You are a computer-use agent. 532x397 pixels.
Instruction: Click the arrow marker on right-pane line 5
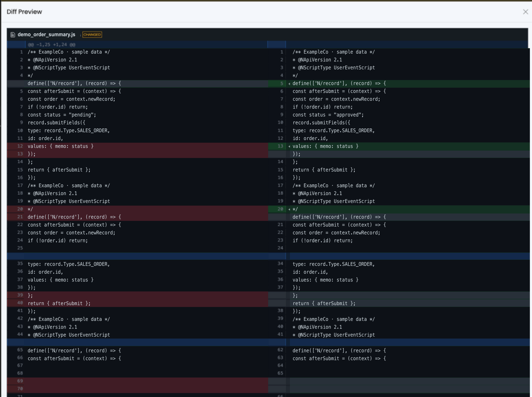289,84
